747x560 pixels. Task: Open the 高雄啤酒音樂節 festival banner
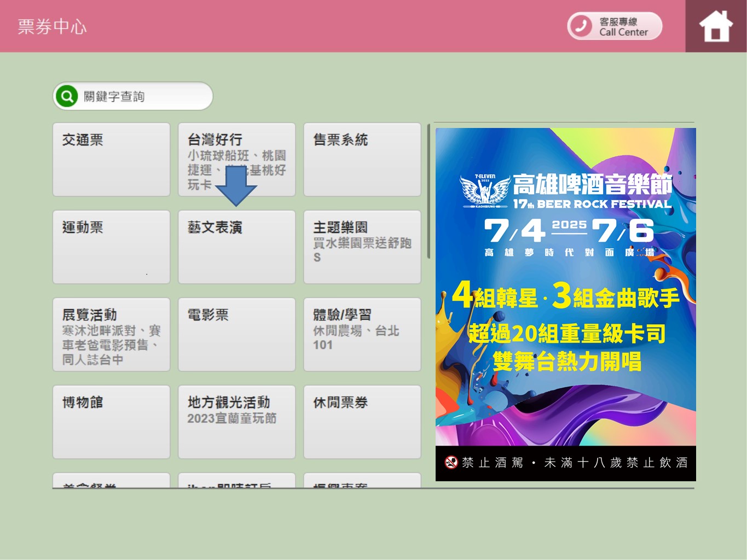566,304
